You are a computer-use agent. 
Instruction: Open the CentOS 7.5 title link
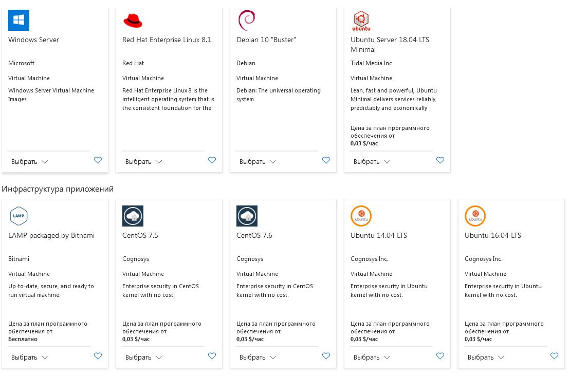pyautogui.click(x=140, y=235)
